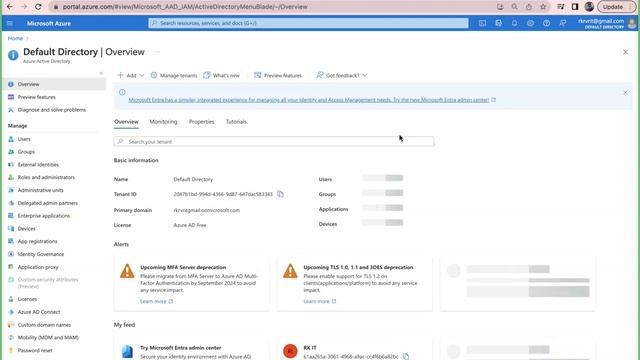
Task: Copy the Tenant ID to clipboard
Action: 280,194
